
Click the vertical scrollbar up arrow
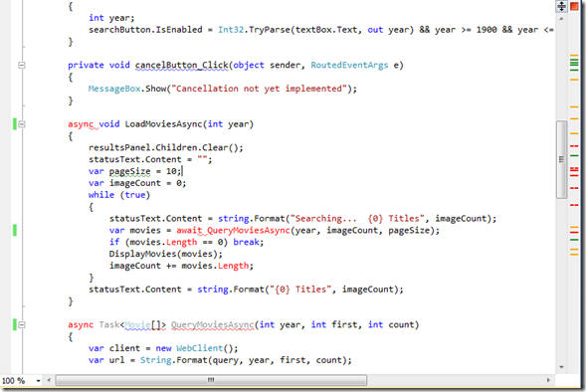561,19
